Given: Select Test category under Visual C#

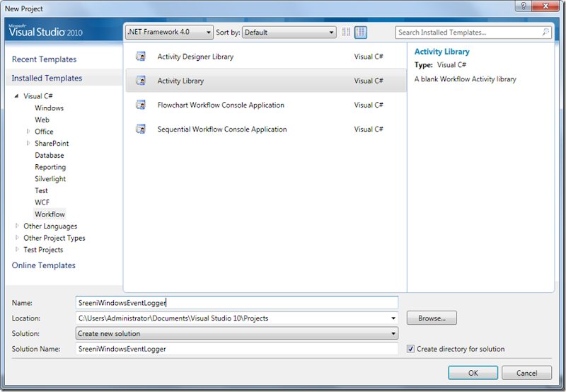Looking at the screenshot, I should pyautogui.click(x=41, y=190).
